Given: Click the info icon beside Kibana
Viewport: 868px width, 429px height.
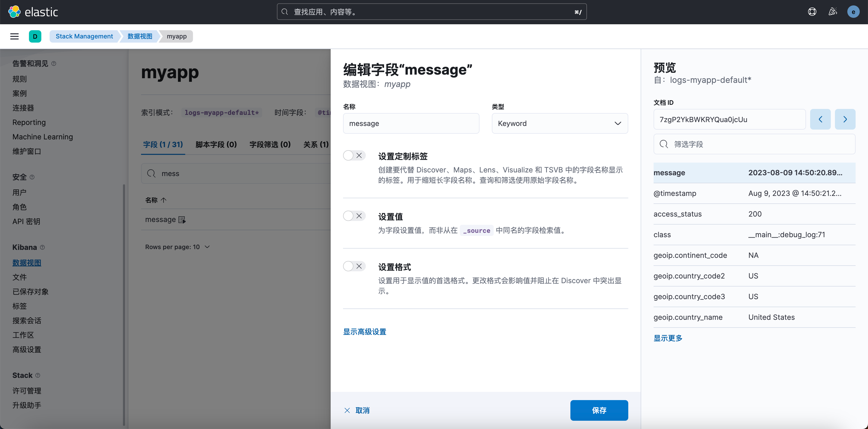Looking at the screenshot, I should 42,247.
